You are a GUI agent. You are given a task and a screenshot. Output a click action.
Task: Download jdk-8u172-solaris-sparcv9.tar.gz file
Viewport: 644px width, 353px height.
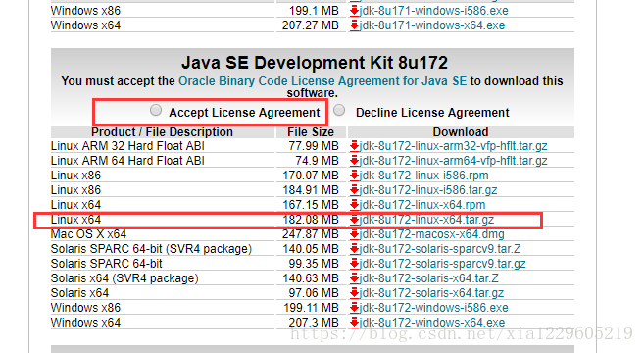tap(442, 264)
